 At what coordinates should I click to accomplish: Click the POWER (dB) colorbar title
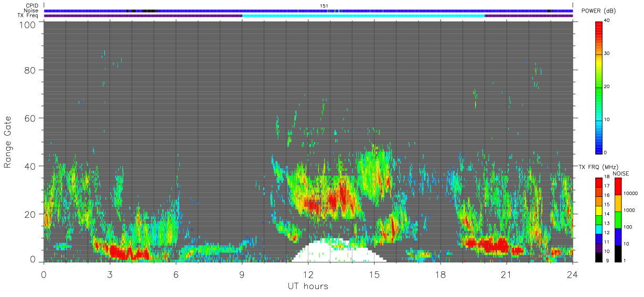coord(598,11)
